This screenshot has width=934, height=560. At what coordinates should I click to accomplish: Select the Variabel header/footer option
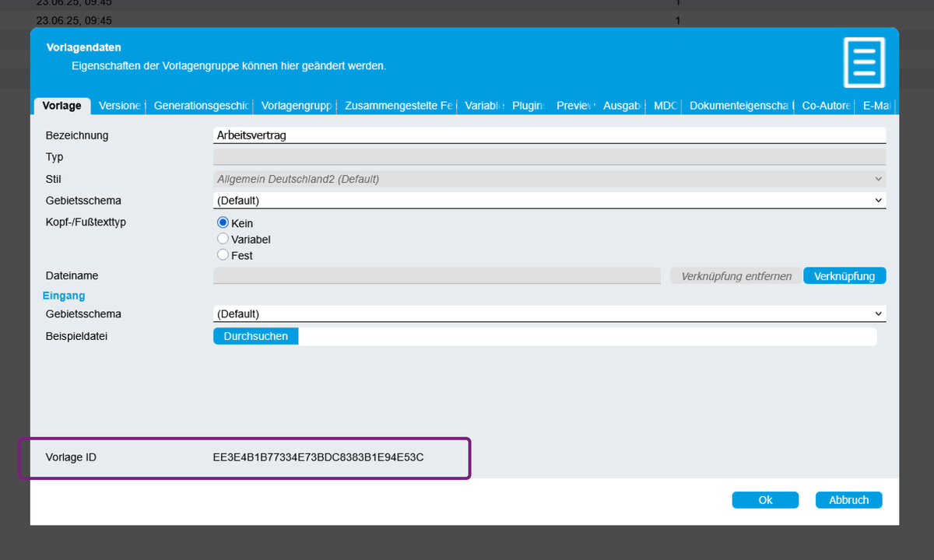(x=223, y=239)
